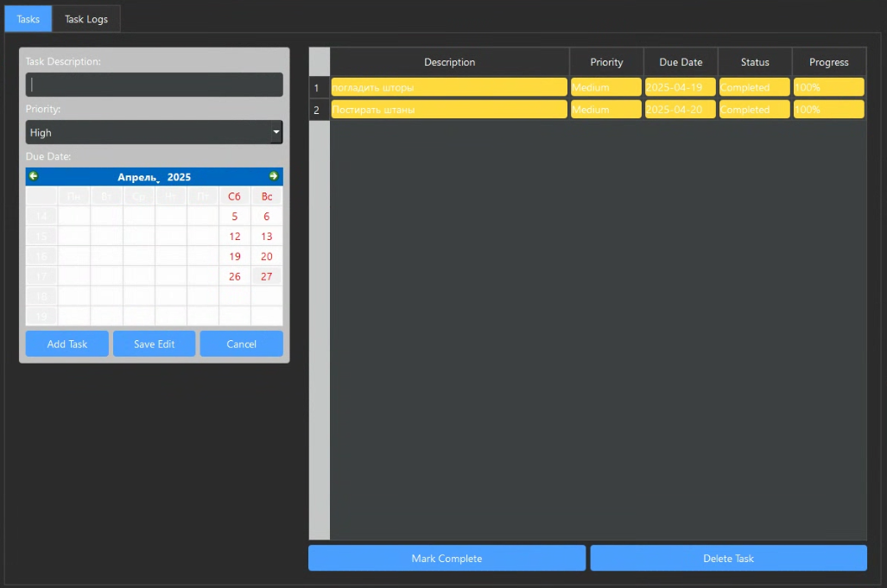Sort by the Description column header
The width and height of the screenshot is (887, 588).
450,62
